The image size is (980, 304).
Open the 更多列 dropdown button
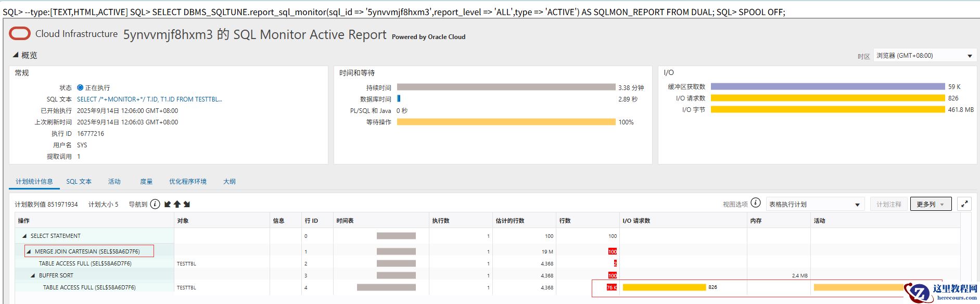pos(931,204)
